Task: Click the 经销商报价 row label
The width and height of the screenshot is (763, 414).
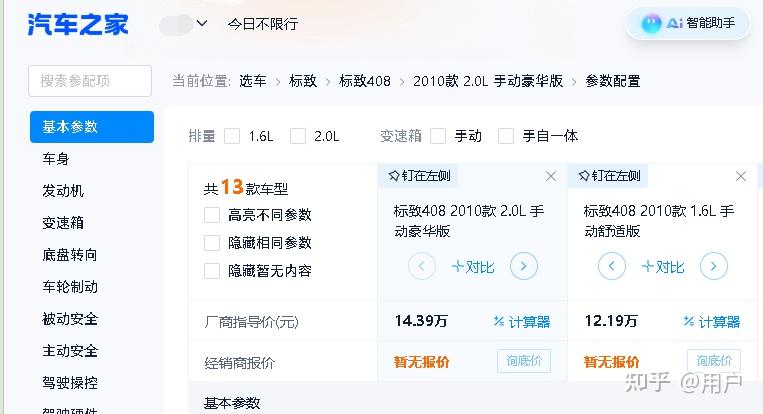Action: click(x=239, y=363)
